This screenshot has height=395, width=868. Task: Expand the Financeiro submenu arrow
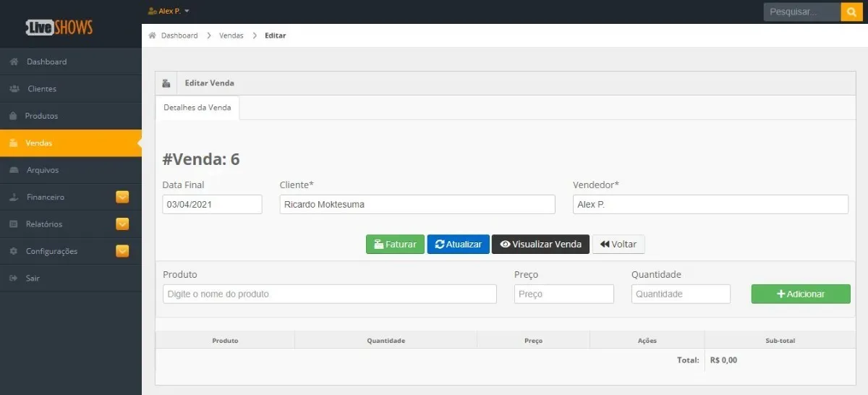(122, 197)
